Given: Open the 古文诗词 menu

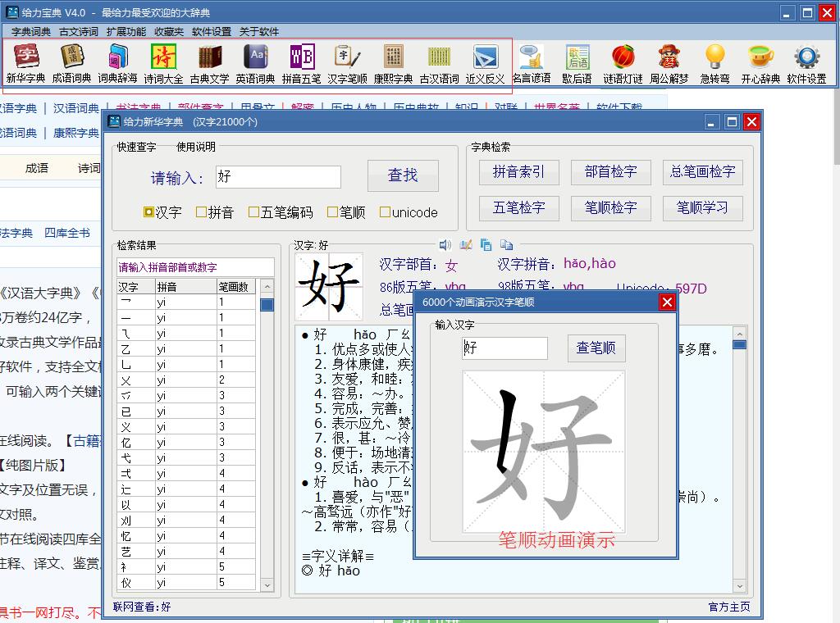Looking at the screenshot, I should 79,32.
